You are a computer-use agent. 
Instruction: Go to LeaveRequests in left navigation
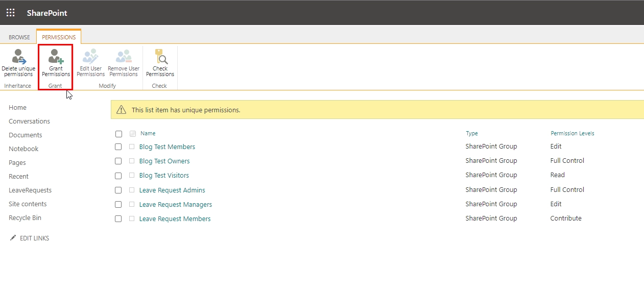[x=30, y=190]
